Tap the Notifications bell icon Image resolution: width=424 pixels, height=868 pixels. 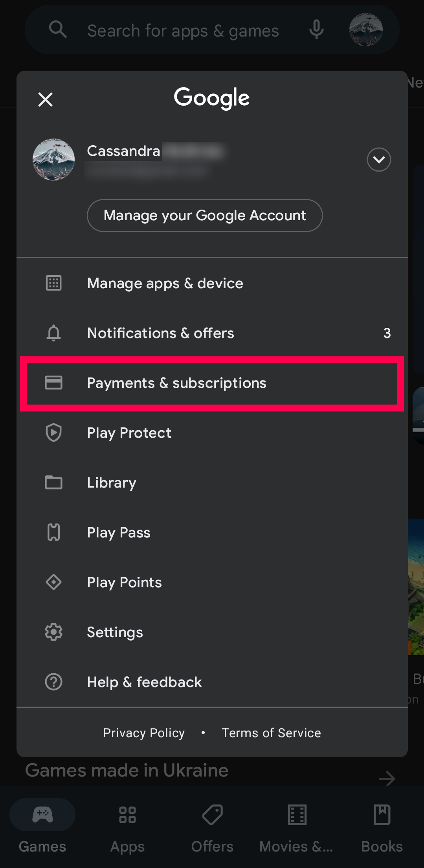[x=54, y=333]
